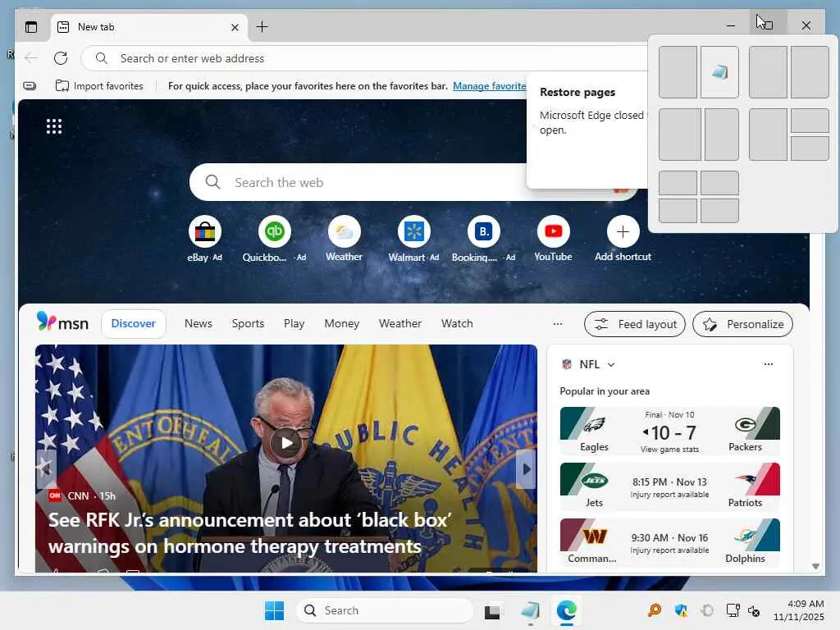Viewport: 840px width, 630px height.
Task: Open the QuickBooks shortcut
Action: pos(274,239)
